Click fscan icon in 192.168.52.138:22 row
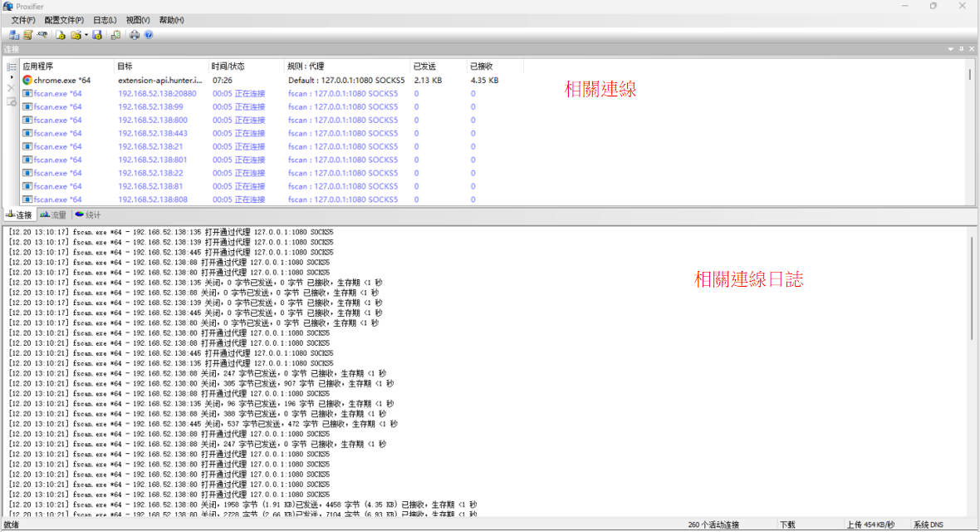Viewport: 980px width, 532px height. [27, 173]
